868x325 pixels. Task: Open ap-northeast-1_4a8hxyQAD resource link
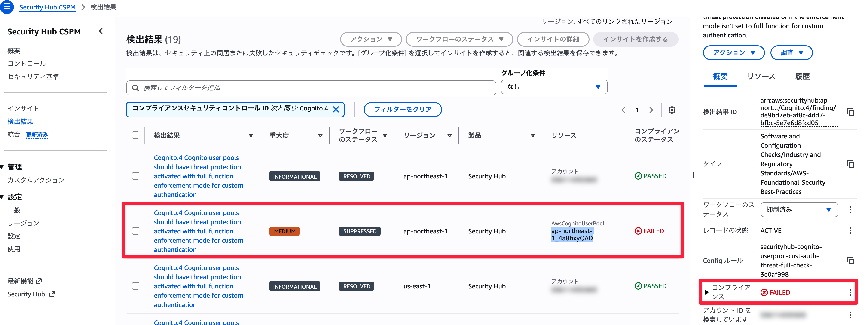pyautogui.click(x=572, y=235)
